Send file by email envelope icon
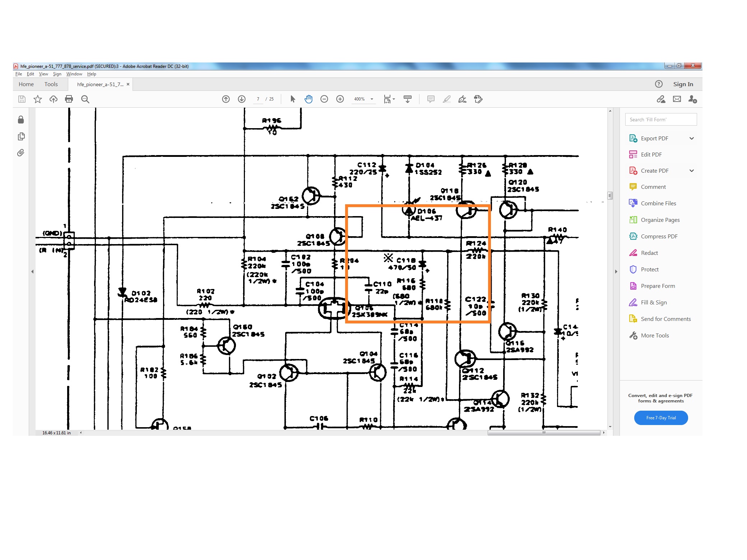This screenshot has height=560, width=747. [677, 99]
